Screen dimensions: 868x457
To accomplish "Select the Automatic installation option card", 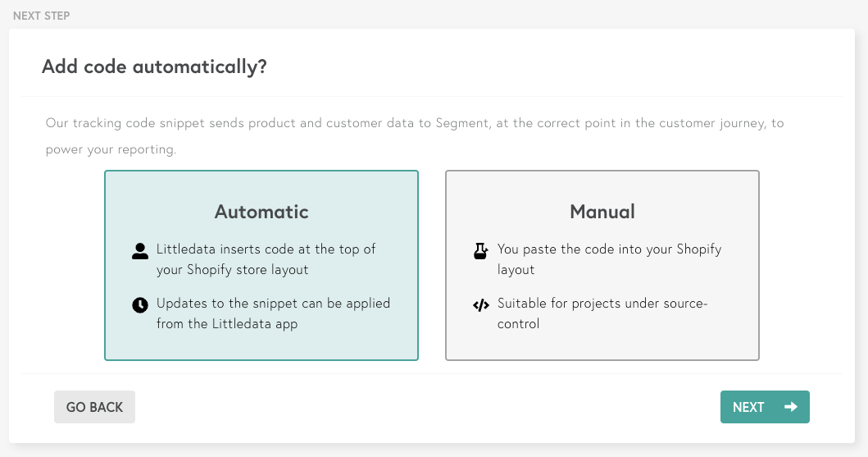I will pyautogui.click(x=261, y=265).
